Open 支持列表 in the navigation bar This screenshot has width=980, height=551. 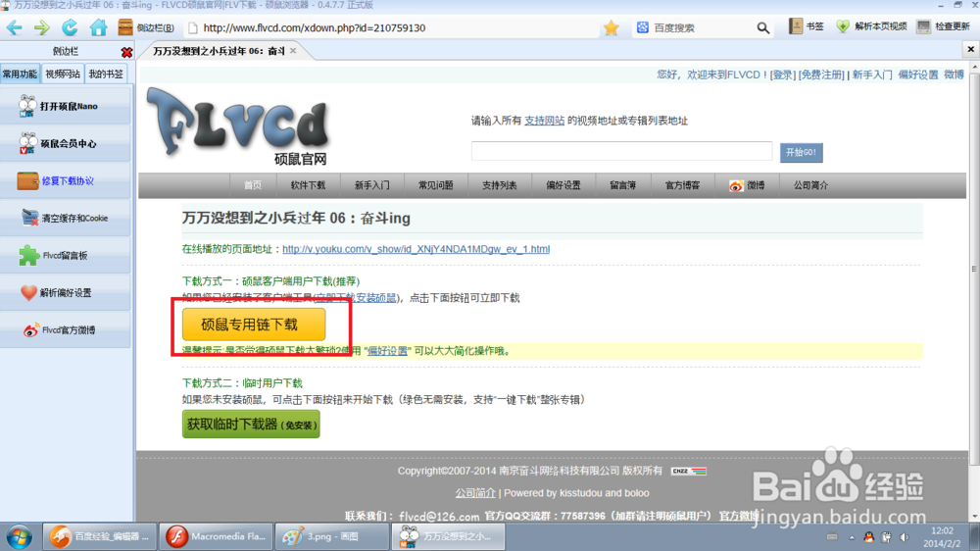pos(500,185)
